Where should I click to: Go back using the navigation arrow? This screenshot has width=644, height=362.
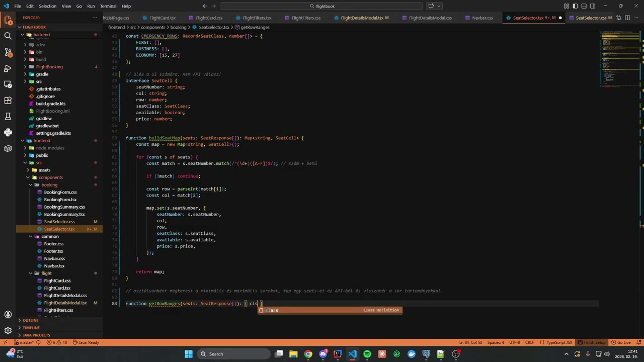point(205,6)
